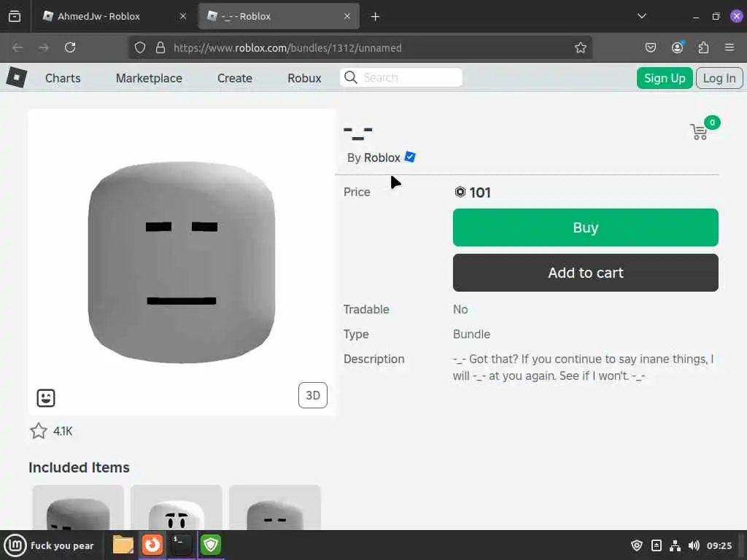The width and height of the screenshot is (747, 560).
Task: Click the search magnifier icon
Action: [351, 77]
